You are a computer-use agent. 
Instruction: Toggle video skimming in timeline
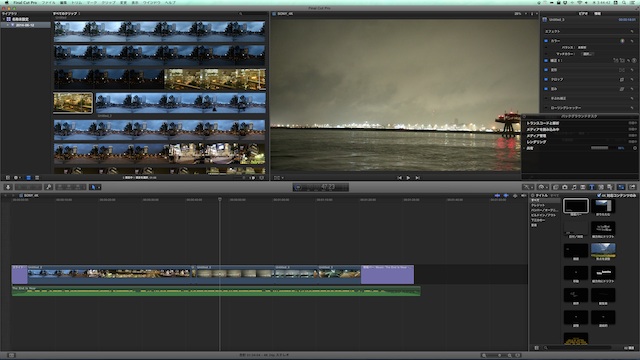(497, 196)
